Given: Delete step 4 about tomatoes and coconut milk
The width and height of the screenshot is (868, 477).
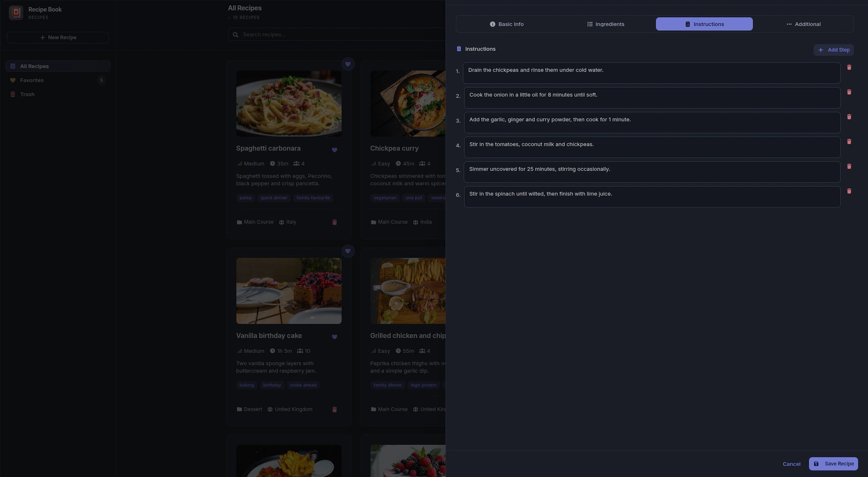Looking at the screenshot, I should 849,142.
